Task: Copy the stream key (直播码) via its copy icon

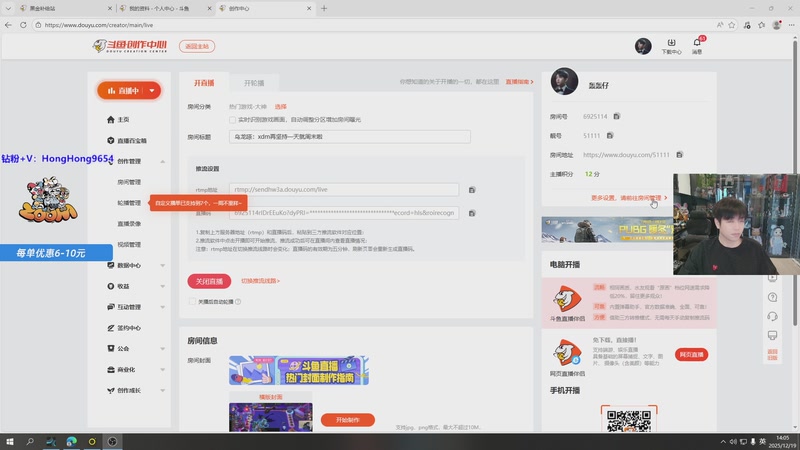Action: point(472,213)
